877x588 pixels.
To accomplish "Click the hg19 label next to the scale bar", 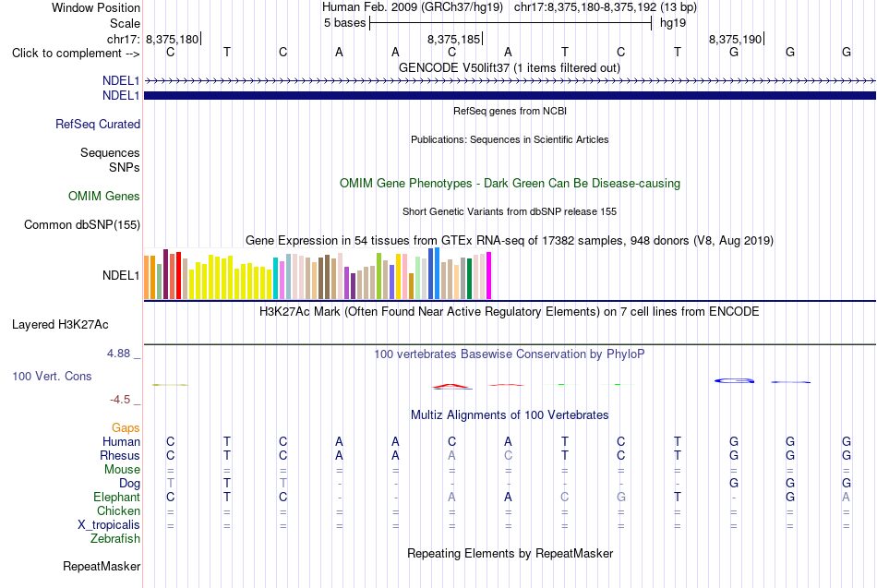I will (673, 23).
